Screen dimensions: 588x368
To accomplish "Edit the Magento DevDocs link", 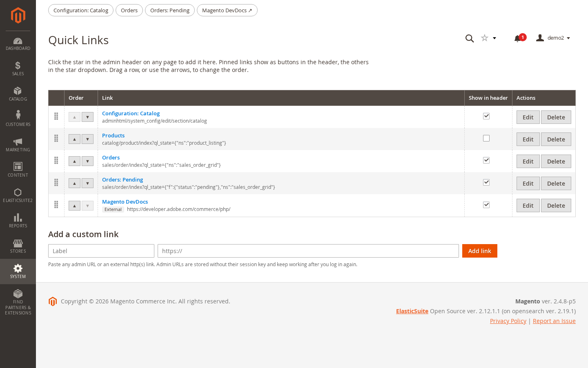I will 528,206.
